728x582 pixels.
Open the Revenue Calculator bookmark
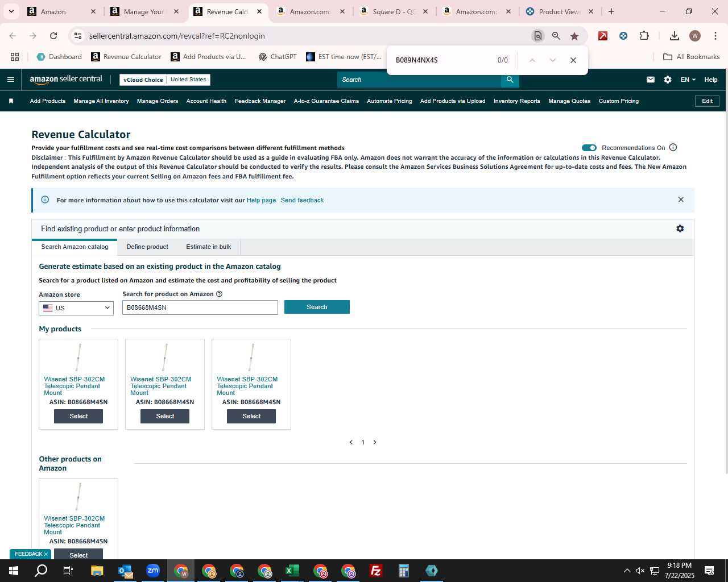[x=126, y=57]
